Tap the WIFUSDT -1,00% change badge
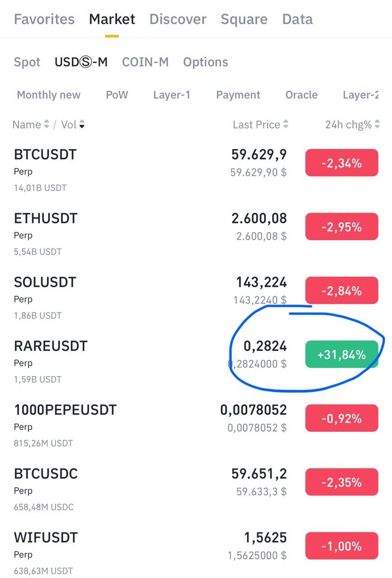Image resolution: width=392 pixels, height=578 pixels. [341, 546]
